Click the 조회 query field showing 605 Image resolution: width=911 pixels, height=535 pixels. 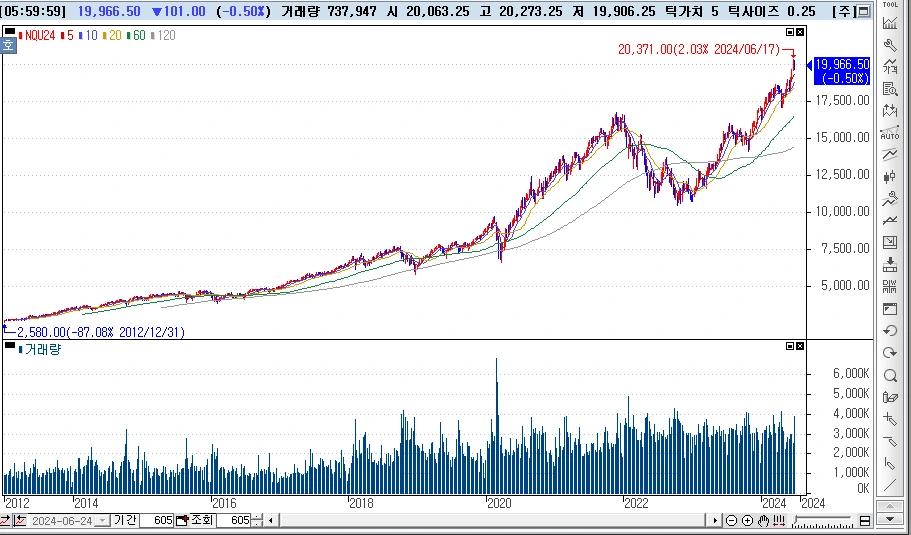(235, 520)
